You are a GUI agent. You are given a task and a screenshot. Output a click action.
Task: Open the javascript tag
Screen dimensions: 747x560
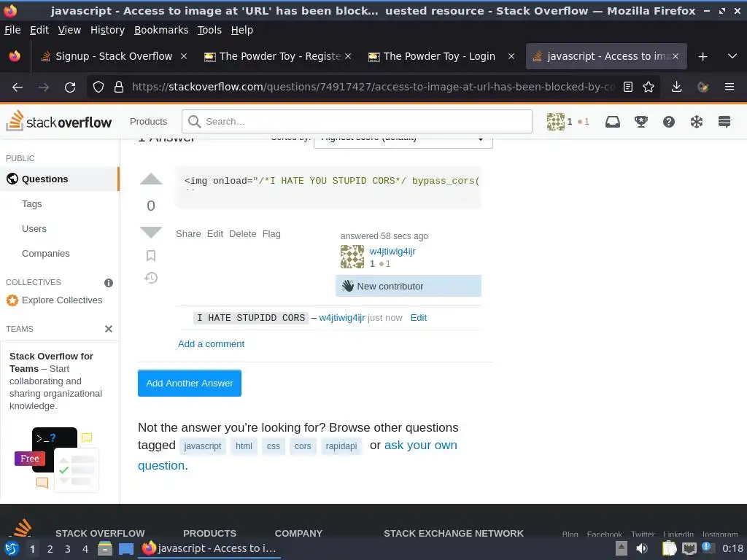tap(203, 446)
